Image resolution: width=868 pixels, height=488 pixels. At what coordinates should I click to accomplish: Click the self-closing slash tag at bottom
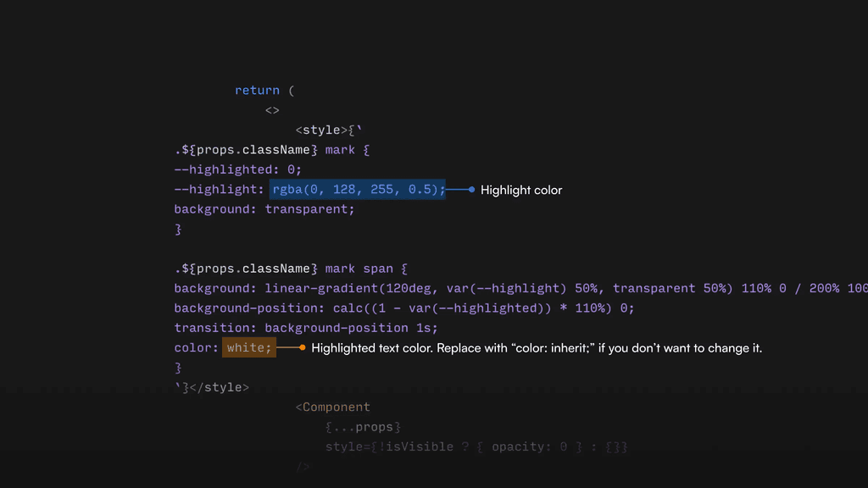coord(302,465)
